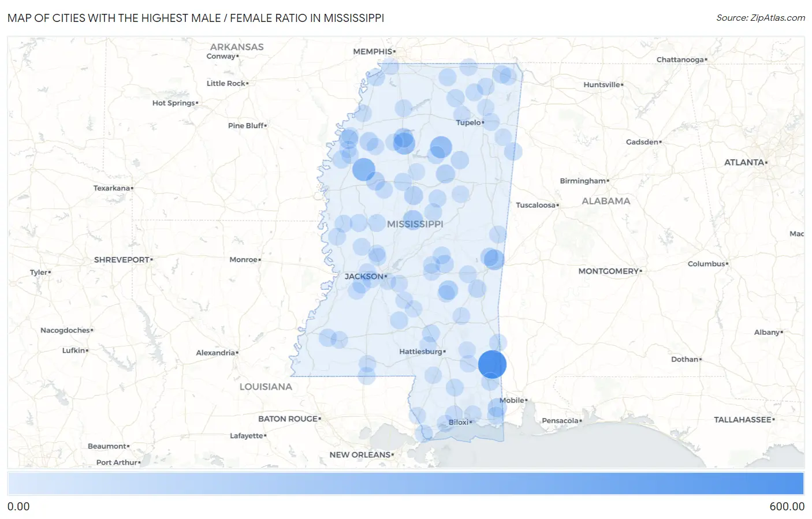
Task: Click the Birmingham city label
Action: [x=583, y=181]
